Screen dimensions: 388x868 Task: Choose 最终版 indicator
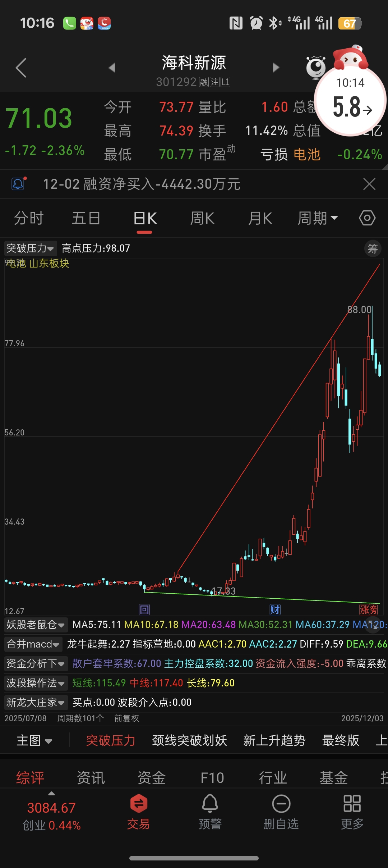pyautogui.click(x=341, y=741)
